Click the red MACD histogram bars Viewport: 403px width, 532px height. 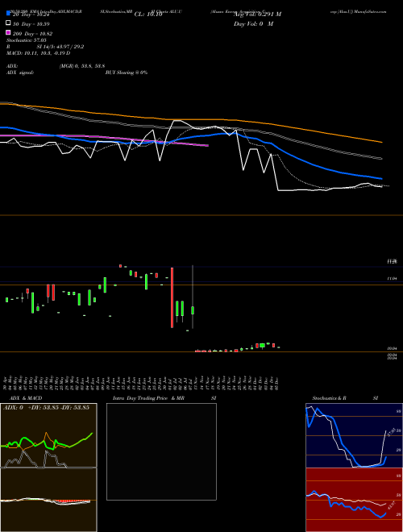pos(73,501)
